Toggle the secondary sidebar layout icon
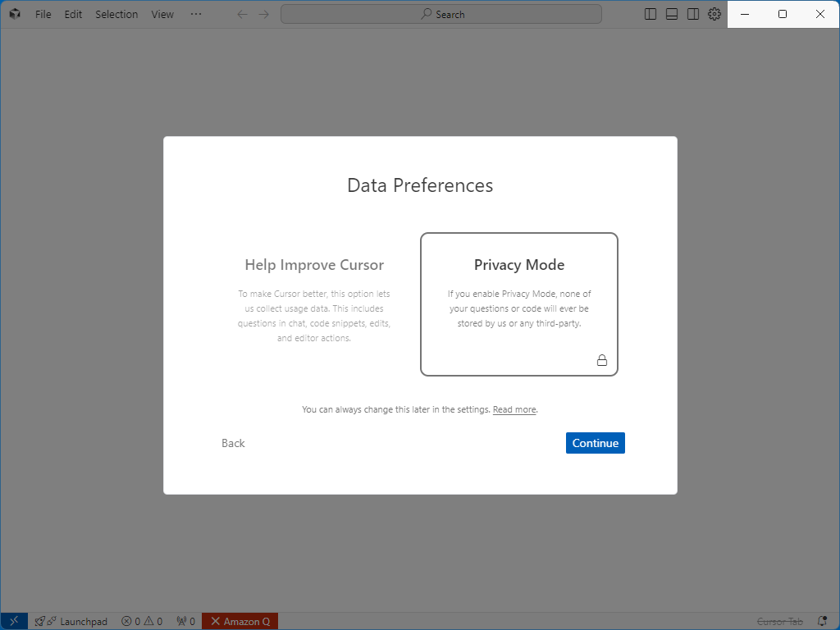Screen dimensions: 840x630 (x=693, y=14)
